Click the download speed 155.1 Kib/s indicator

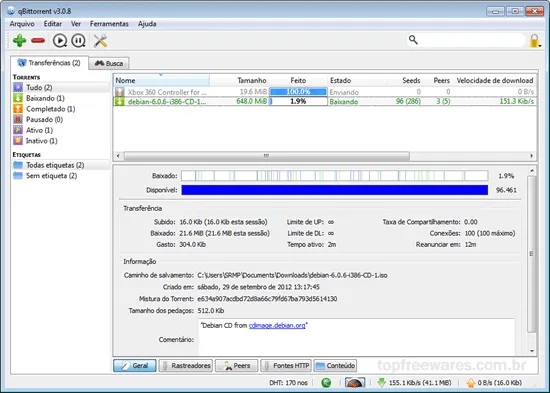[x=415, y=382]
